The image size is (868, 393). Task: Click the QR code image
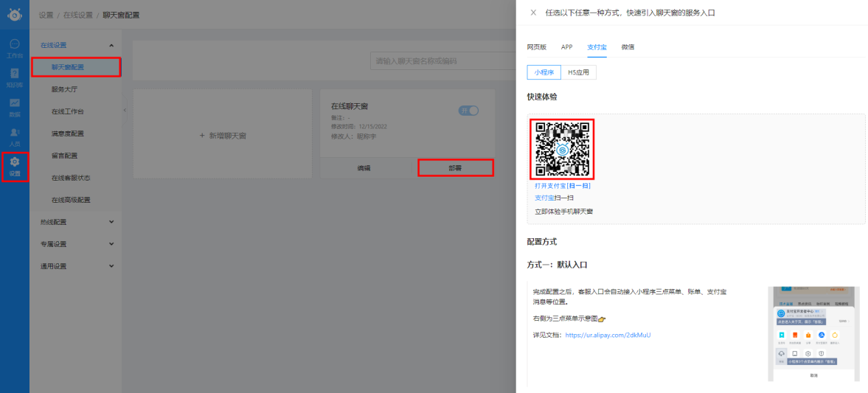tap(562, 149)
